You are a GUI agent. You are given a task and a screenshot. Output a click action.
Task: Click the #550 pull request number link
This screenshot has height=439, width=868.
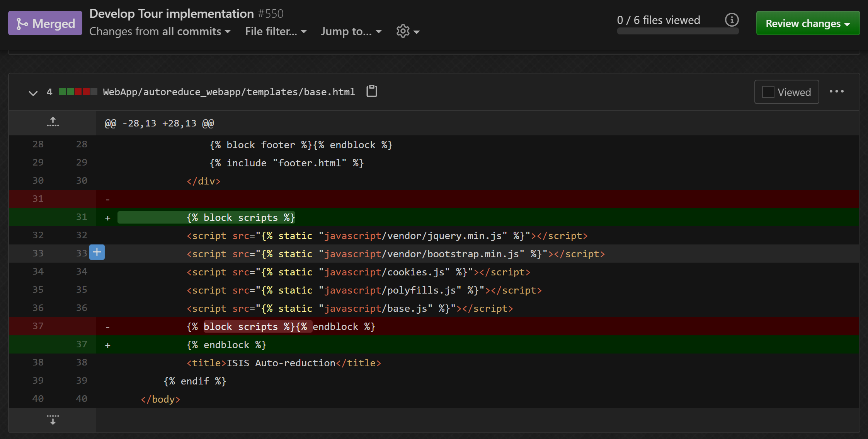271,13
